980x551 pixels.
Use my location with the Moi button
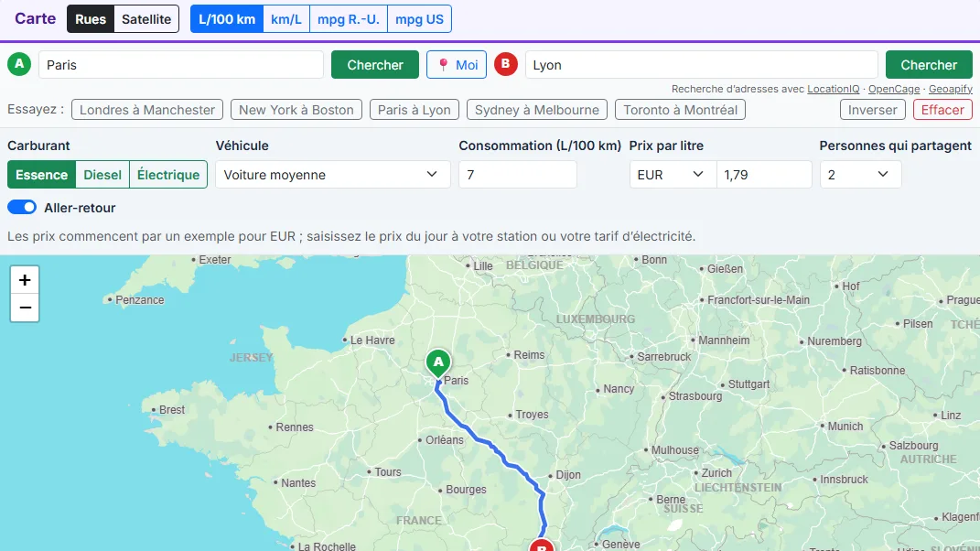(x=457, y=65)
